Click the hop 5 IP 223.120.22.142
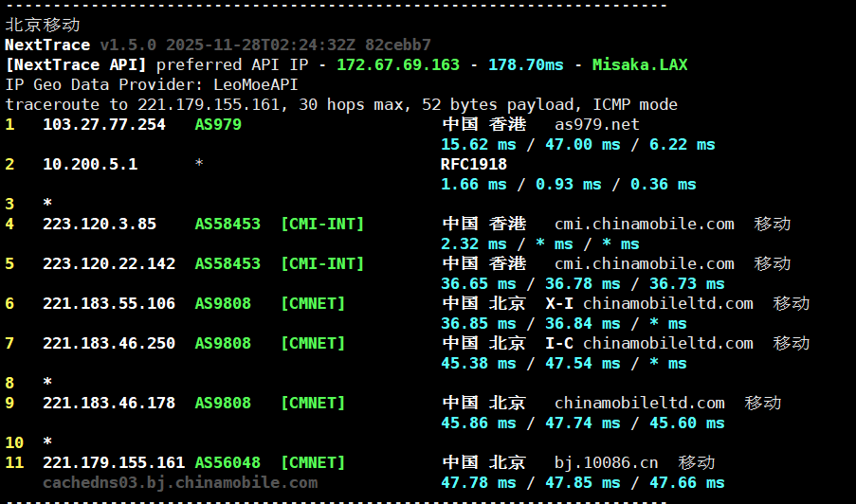The height and width of the screenshot is (504, 856). click(x=109, y=263)
